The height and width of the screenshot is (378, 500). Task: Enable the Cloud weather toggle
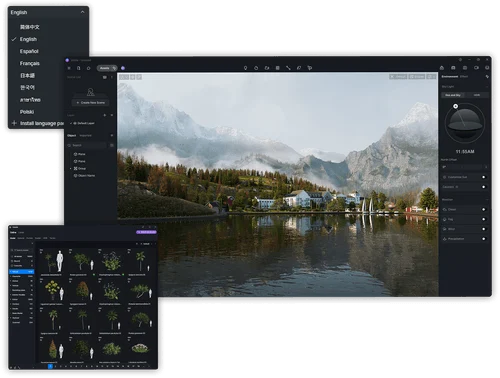pos(484,209)
